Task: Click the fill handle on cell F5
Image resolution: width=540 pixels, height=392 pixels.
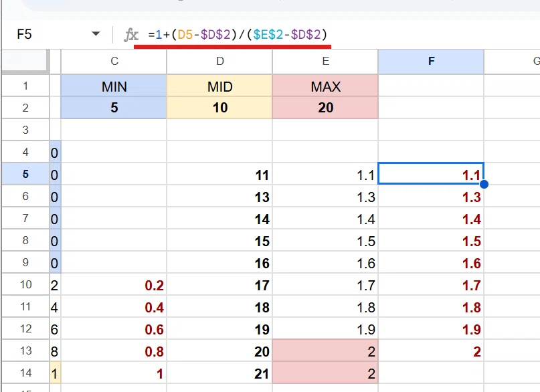Action: [484, 184]
